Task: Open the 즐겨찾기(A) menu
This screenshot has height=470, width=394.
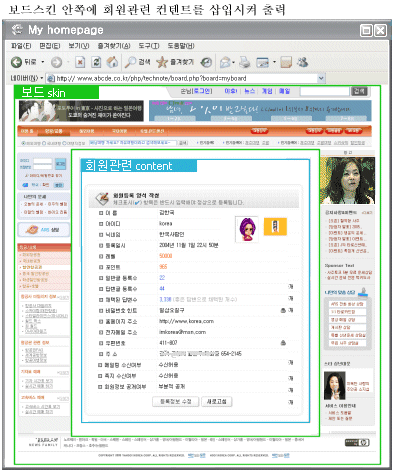Action: tap(114, 46)
